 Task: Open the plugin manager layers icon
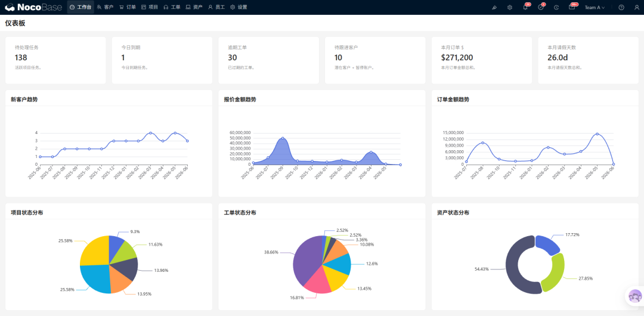pyautogui.click(x=510, y=7)
